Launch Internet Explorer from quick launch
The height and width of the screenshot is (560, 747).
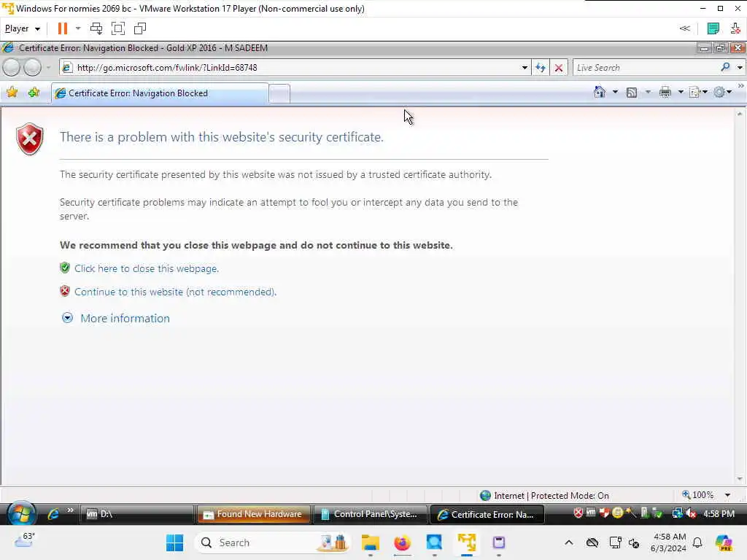[x=53, y=514]
